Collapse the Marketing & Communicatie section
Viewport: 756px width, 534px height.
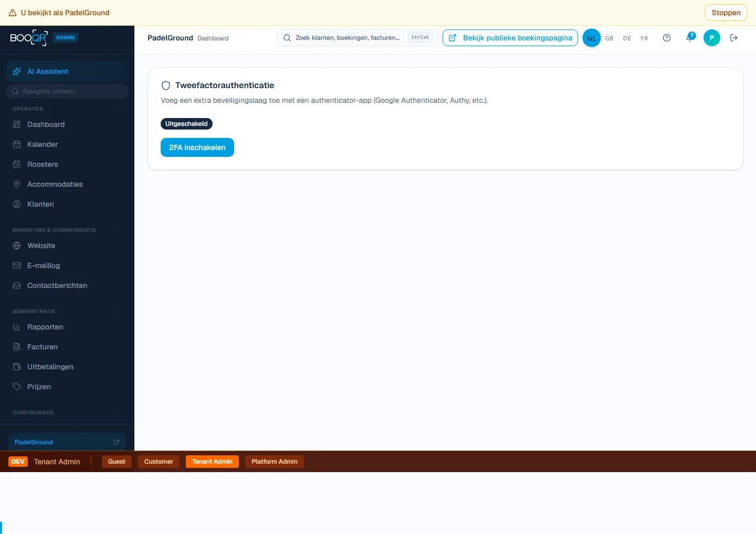(119, 230)
